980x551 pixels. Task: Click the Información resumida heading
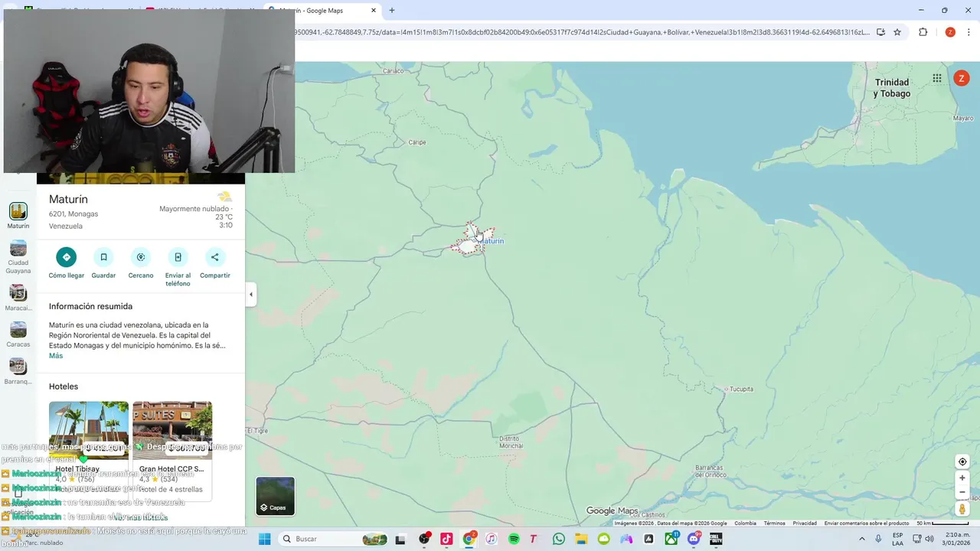(x=90, y=306)
